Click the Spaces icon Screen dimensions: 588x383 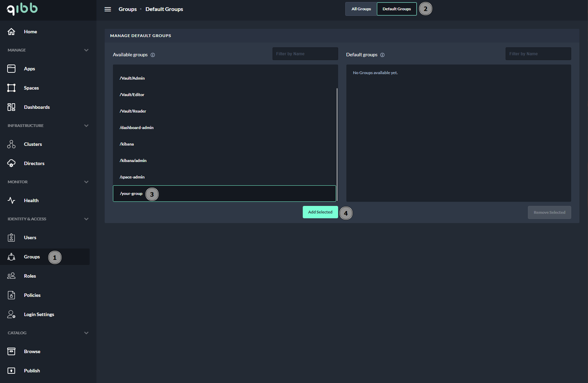click(11, 88)
